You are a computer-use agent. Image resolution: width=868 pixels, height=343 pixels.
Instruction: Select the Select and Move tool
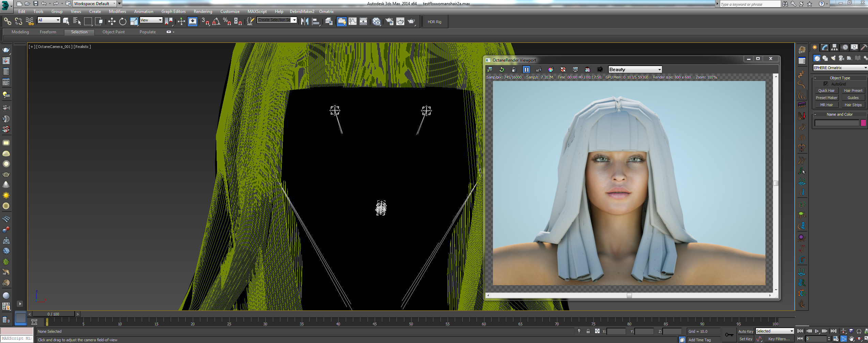112,22
